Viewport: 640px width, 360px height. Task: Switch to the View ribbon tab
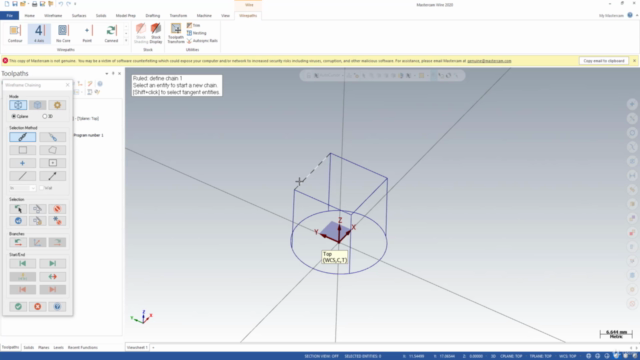225,16
